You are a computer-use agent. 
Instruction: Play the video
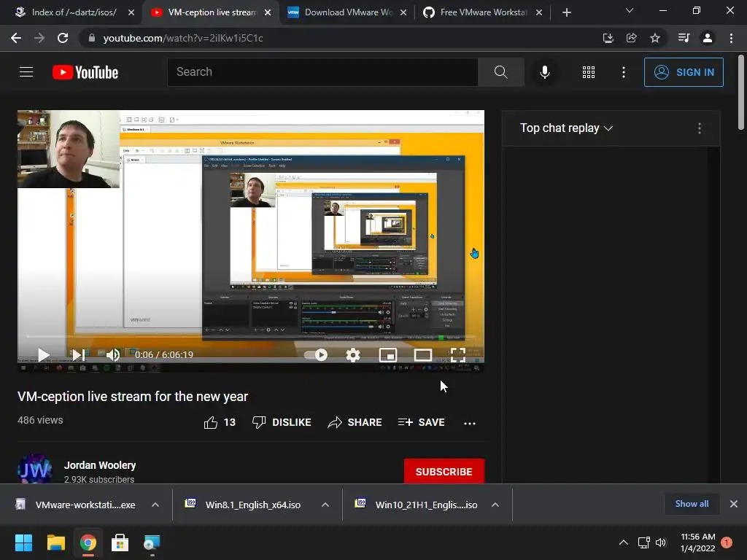43,355
